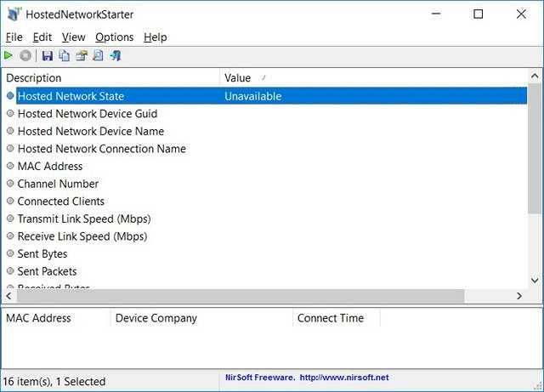This screenshot has width=544, height=392.
Task: Click the vertical scrollbar thumb
Action: point(535,149)
